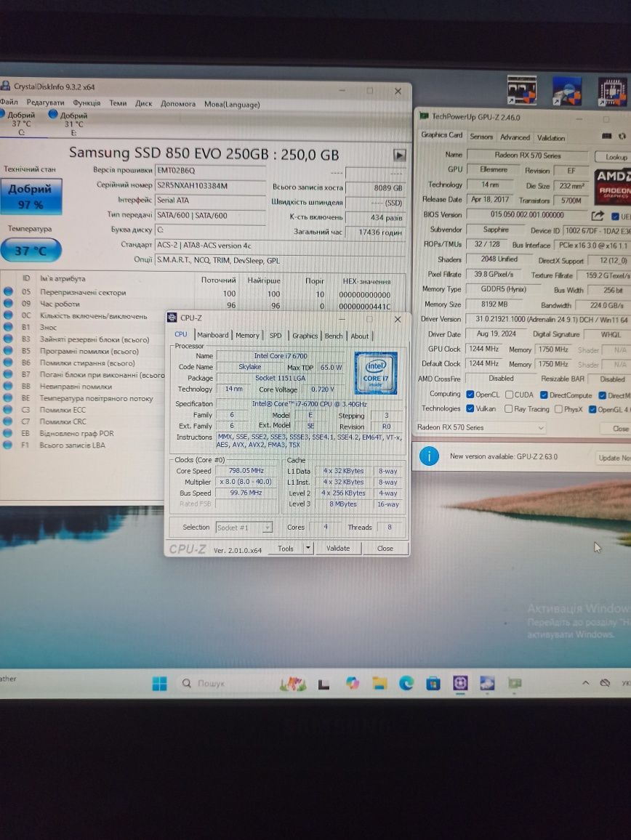Screen dimensions: 631x840
Task: Open the Windows Start menu
Action: point(159,684)
